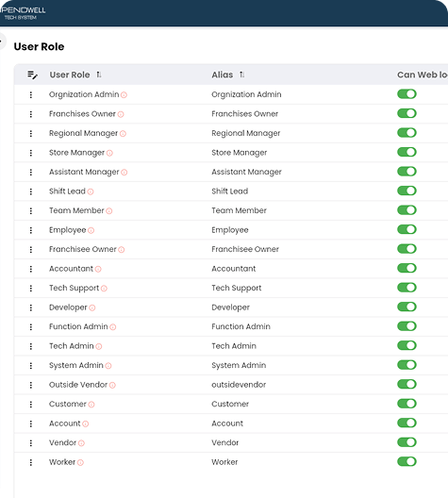Viewport: 448px width, 498px height.
Task: Click the Vendor alias cell
Action: pos(225,442)
